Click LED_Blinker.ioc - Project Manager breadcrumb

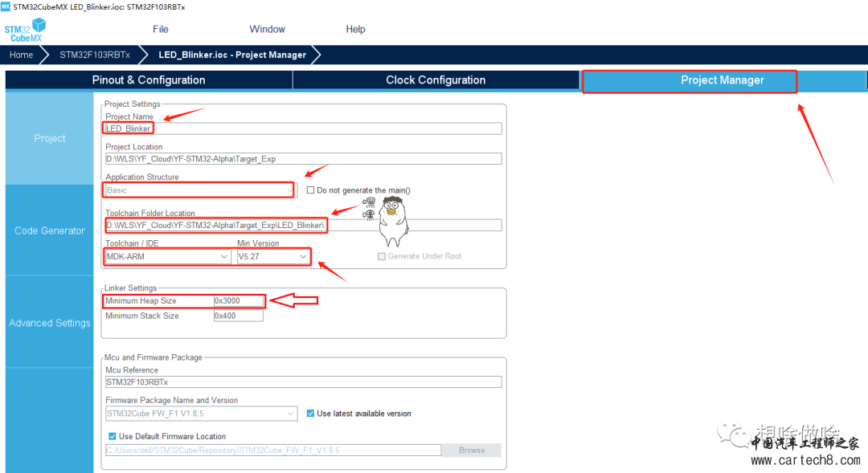point(232,55)
